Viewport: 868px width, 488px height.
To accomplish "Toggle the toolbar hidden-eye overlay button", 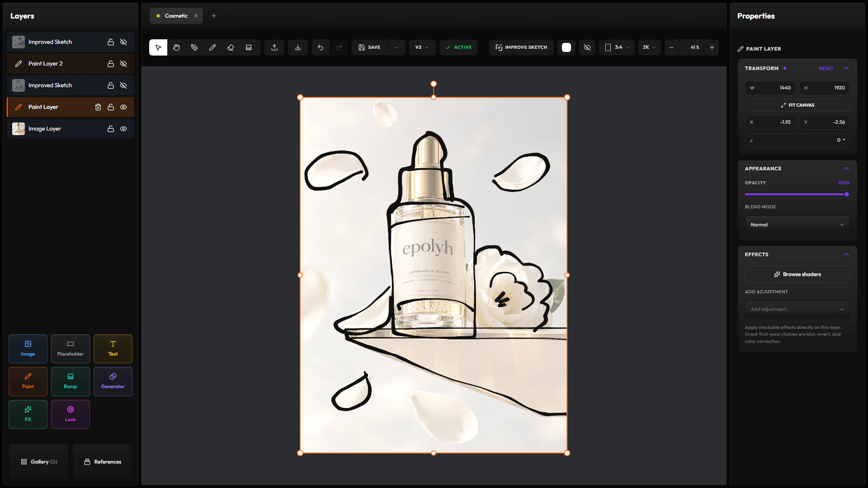I will point(587,47).
